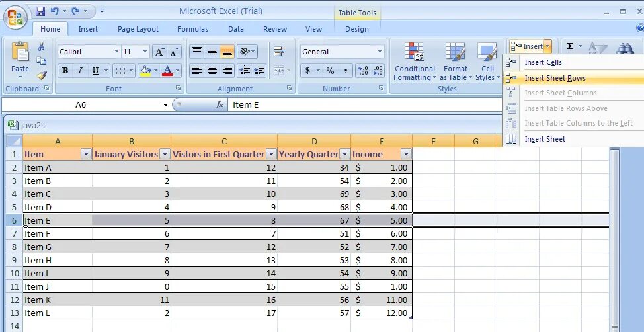Cut the selection with scissors icon
The height and width of the screenshot is (332, 644).
pyautogui.click(x=42, y=46)
